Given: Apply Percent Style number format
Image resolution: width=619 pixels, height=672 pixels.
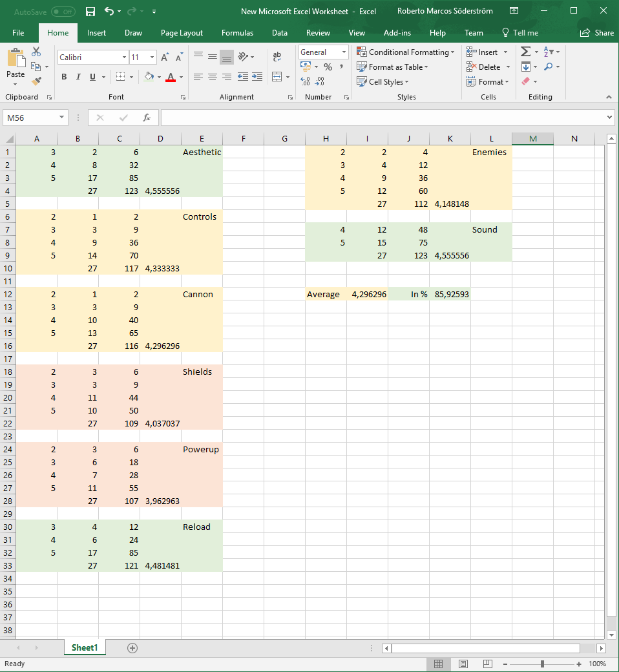Looking at the screenshot, I should [328, 67].
